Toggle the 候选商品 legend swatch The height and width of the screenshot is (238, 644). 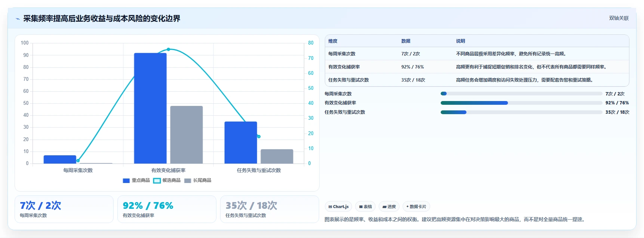coord(157,181)
